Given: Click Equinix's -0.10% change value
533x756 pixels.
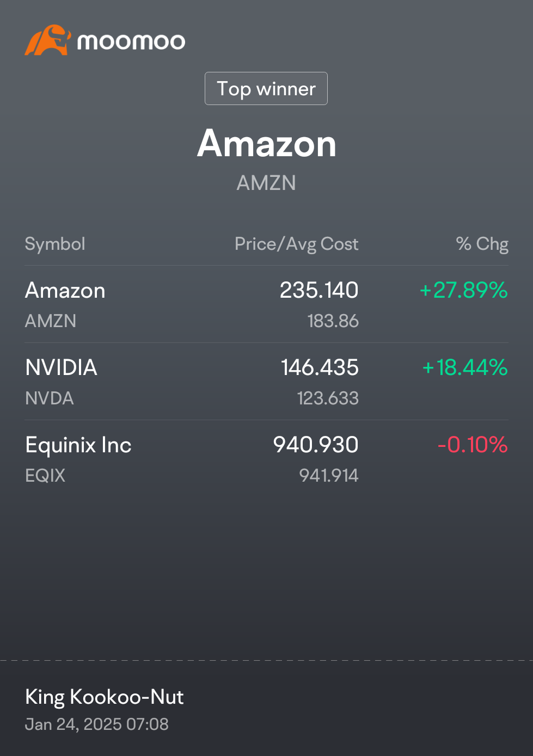Looking at the screenshot, I should 473,445.
